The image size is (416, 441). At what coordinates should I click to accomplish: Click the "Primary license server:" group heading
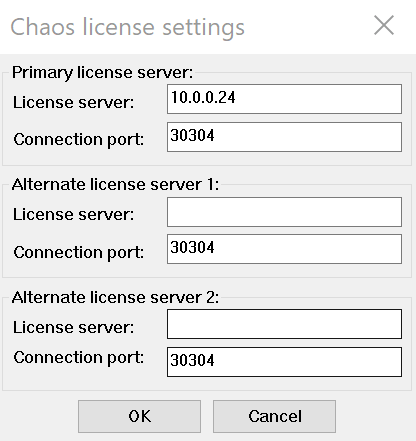pyautogui.click(x=102, y=73)
